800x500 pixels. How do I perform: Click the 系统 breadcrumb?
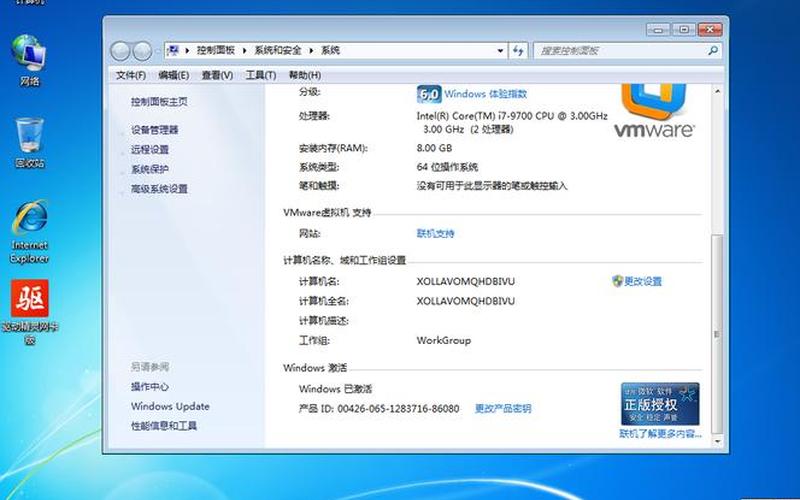pos(330,51)
